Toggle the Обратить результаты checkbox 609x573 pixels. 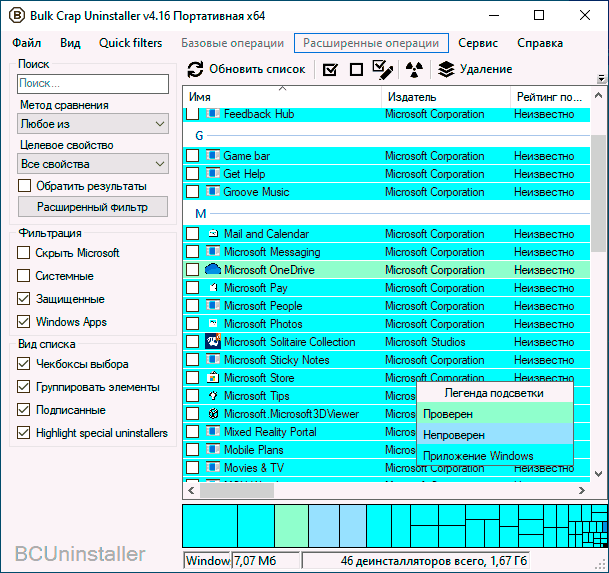[24, 186]
